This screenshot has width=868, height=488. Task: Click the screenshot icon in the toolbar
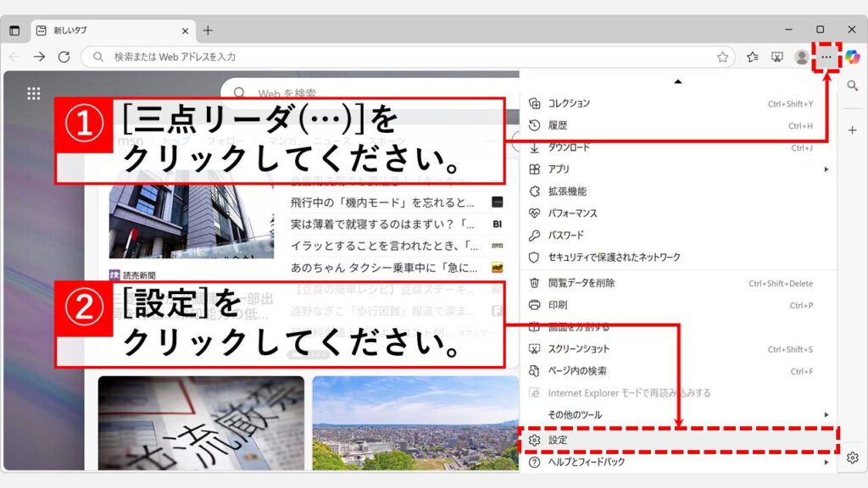click(777, 57)
